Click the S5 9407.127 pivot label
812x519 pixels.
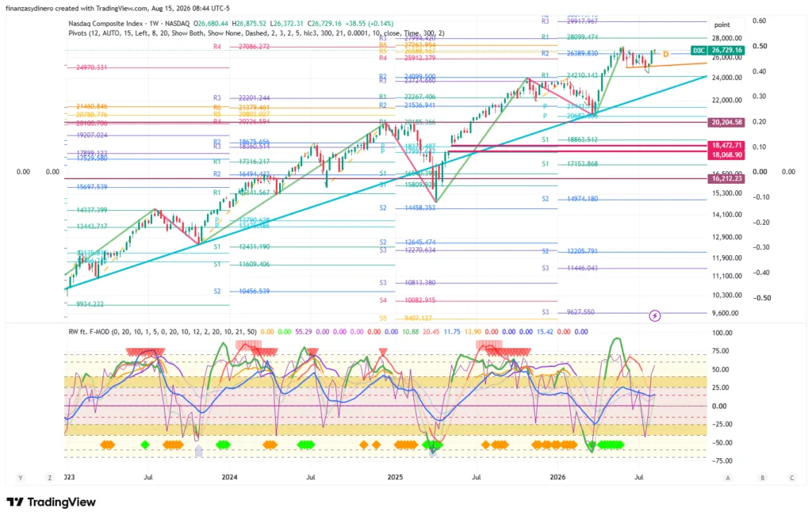[405, 319]
